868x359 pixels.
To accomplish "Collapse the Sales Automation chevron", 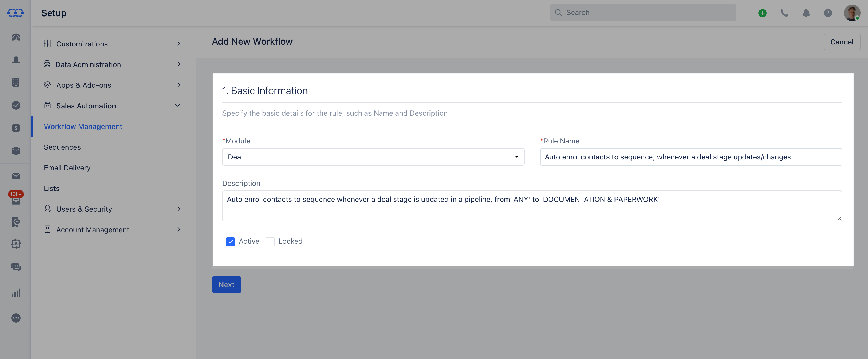I will 178,105.
